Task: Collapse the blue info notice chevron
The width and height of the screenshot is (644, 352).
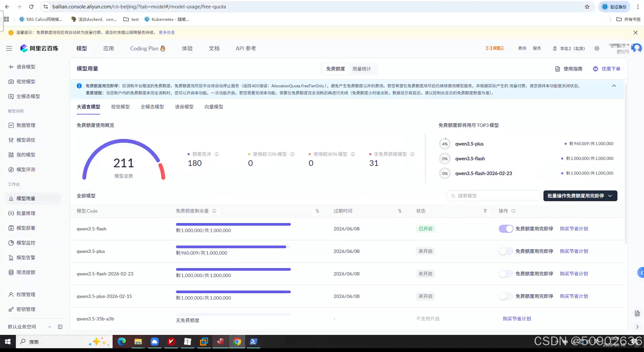Action: (614, 86)
